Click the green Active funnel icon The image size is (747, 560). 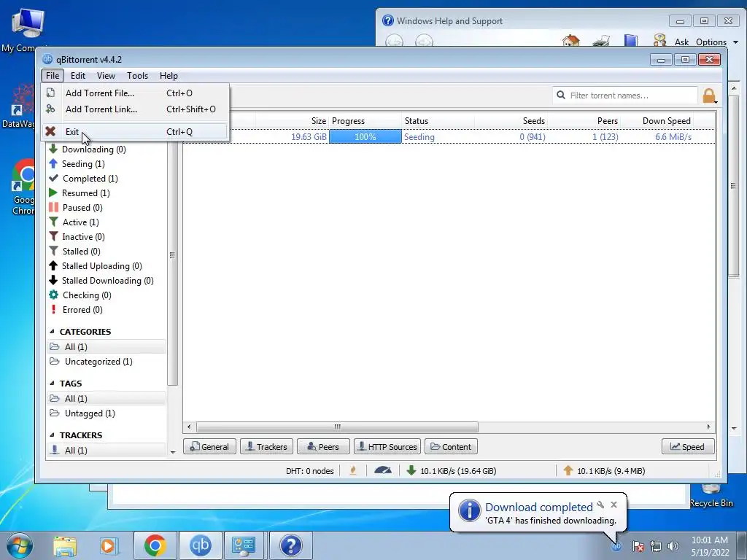(x=53, y=222)
